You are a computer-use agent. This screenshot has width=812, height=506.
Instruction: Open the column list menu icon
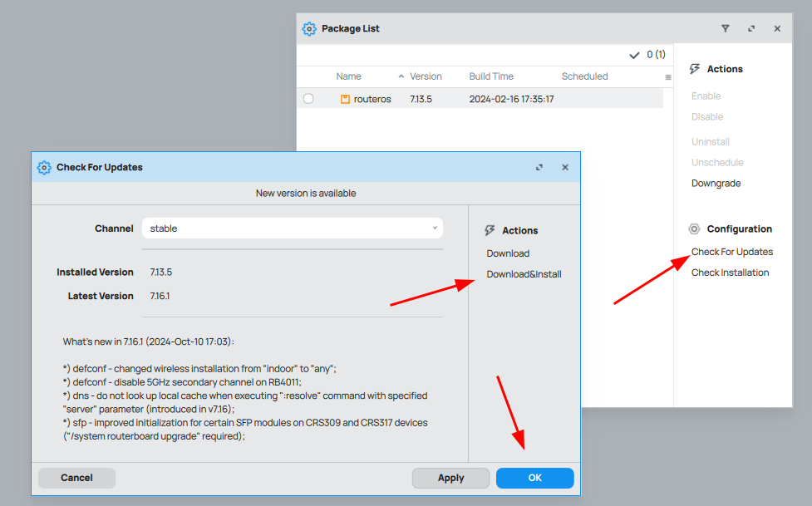[x=667, y=77]
